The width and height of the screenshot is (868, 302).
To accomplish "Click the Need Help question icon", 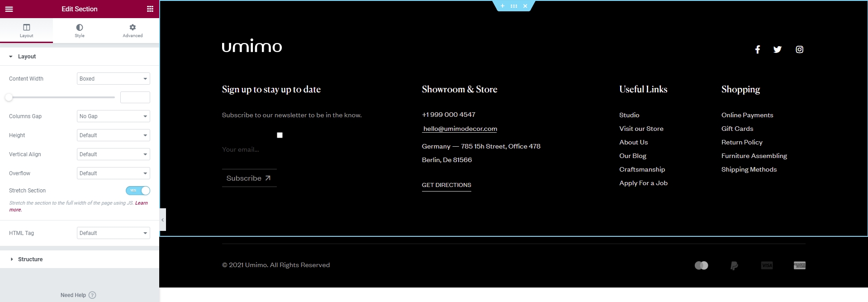I will click(x=92, y=295).
